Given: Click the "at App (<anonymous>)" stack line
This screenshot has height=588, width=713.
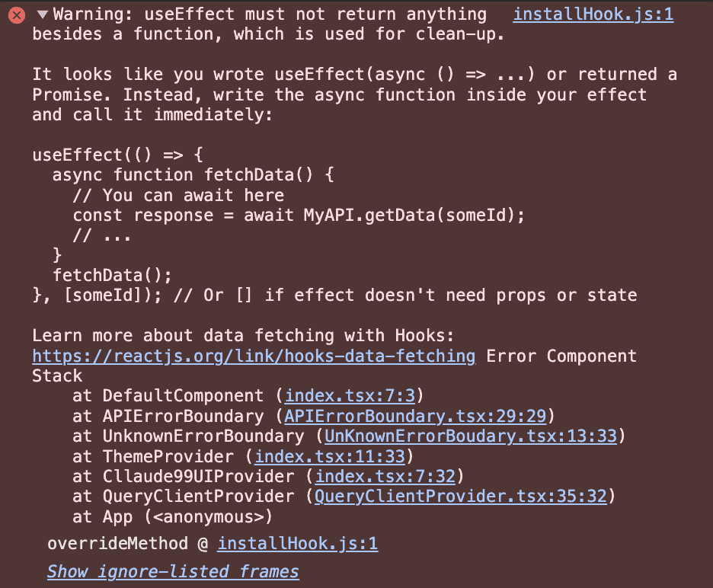Looking at the screenshot, I should 172,517.
